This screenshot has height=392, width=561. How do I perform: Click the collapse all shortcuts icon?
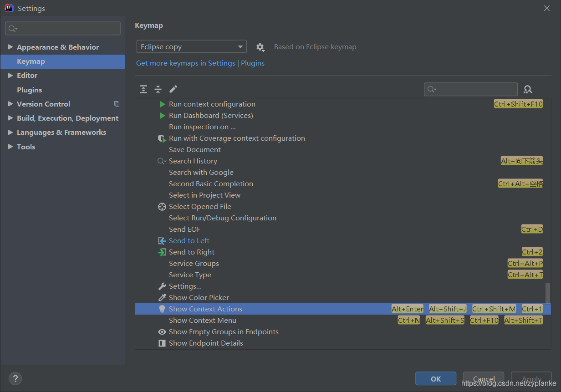tap(158, 89)
